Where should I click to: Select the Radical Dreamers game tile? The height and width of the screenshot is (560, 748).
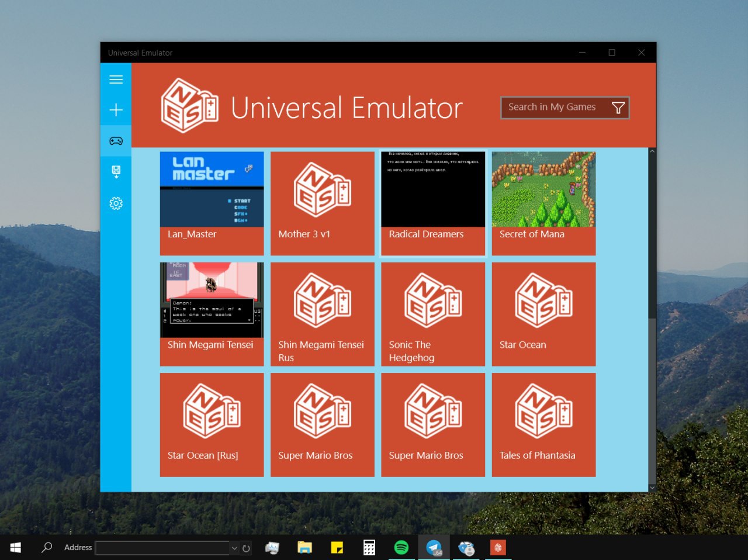pyautogui.click(x=433, y=203)
